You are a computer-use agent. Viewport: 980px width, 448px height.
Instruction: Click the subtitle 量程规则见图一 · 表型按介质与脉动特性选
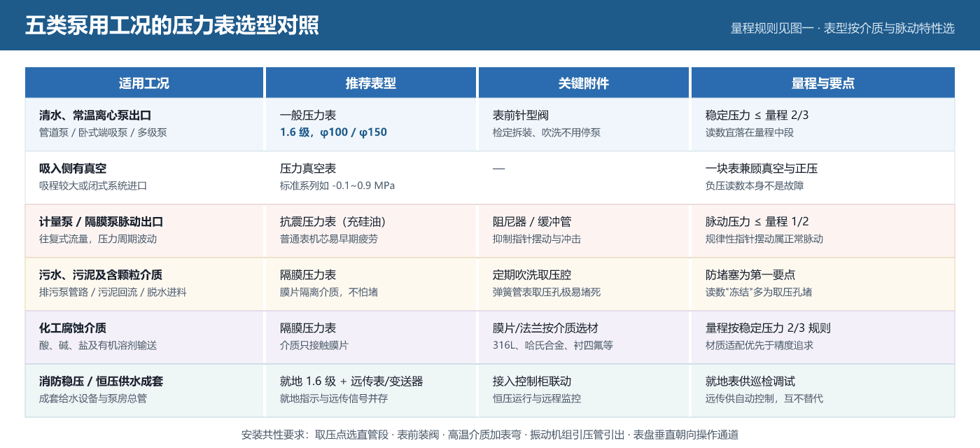coord(843,28)
